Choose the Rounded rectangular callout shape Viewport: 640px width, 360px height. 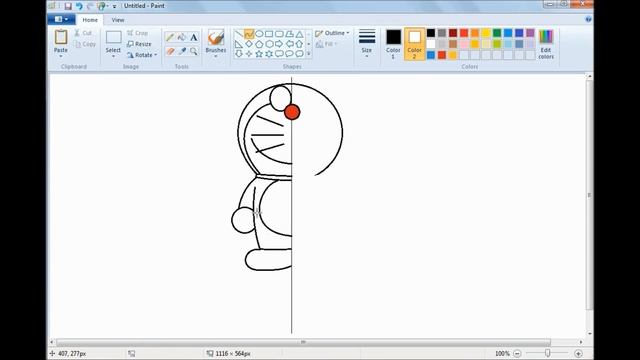click(x=279, y=53)
